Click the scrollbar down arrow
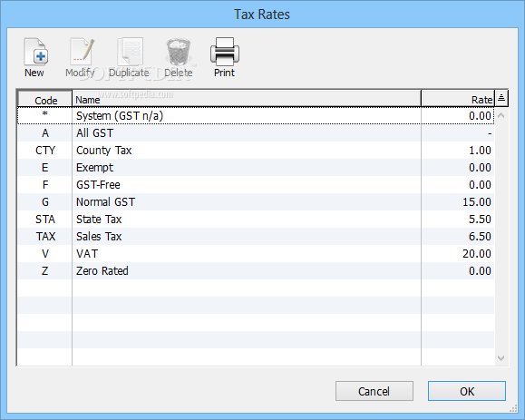Image resolution: width=525 pixels, height=420 pixels. click(x=501, y=358)
